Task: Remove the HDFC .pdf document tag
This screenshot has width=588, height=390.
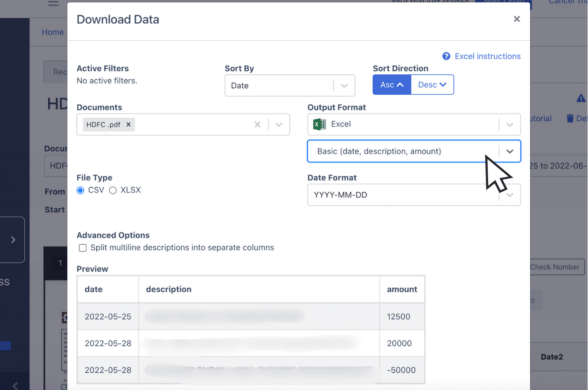Action: coord(129,125)
